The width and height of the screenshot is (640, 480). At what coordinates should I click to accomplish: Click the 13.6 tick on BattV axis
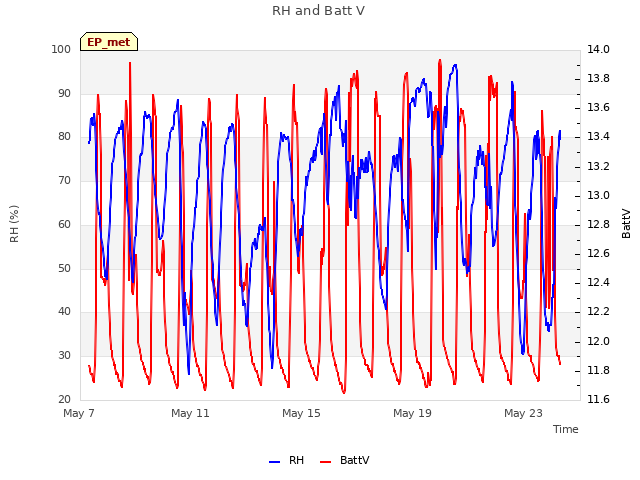point(598,107)
